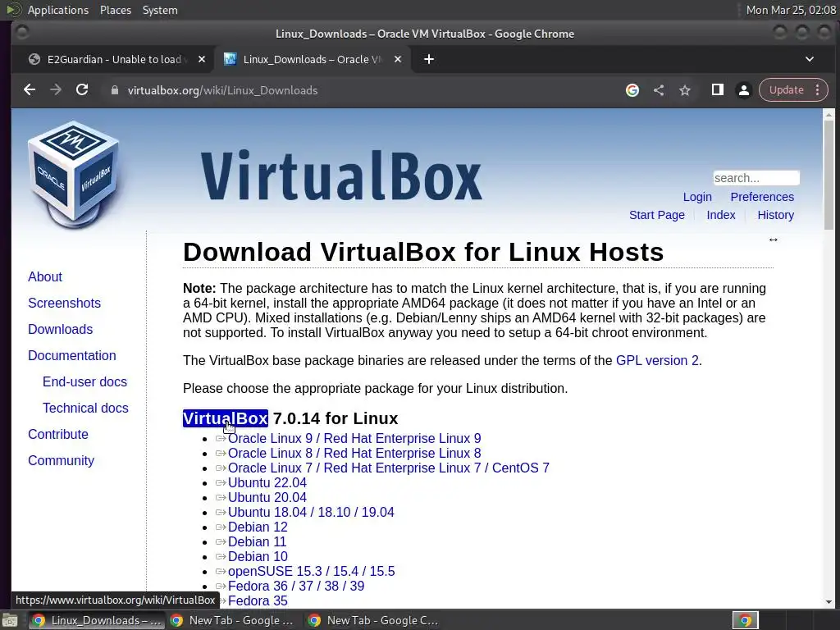
Task: Close the E2Guardian tab
Action: coord(202,59)
